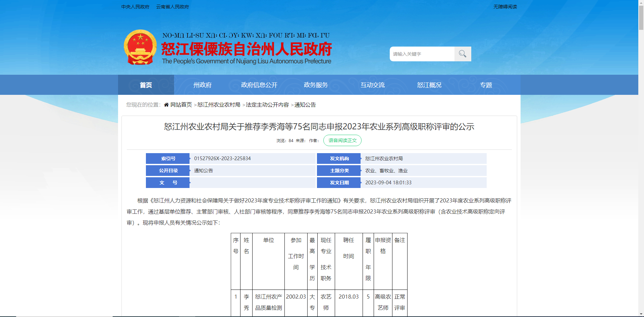Open the 怒江概况 navigation tab

[429, 85]
